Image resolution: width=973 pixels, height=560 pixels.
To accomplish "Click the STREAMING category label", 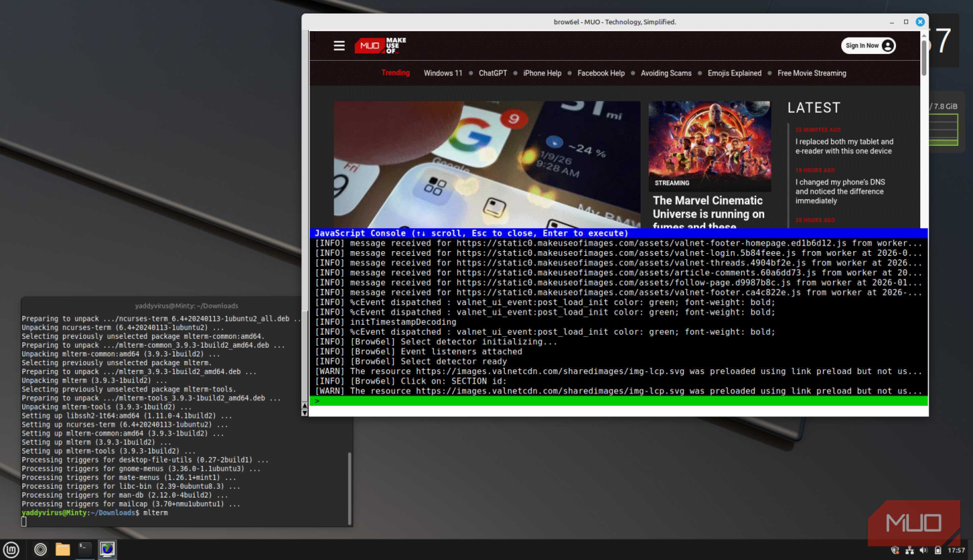I will (672, 183).
